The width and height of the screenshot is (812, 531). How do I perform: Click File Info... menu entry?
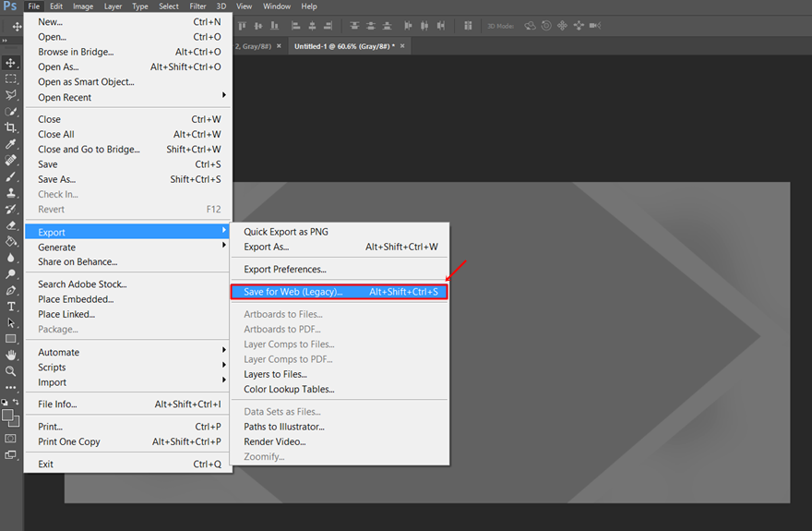tap(129, 404)
